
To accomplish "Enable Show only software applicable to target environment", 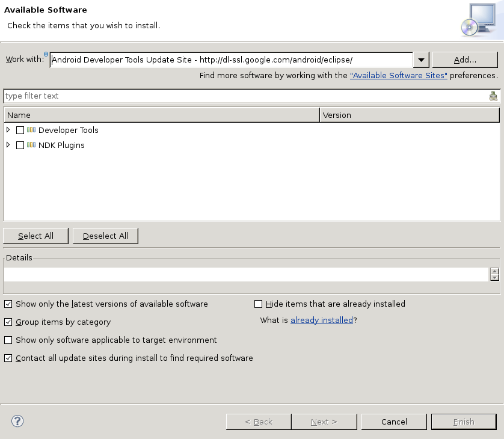I will [x=8, y=340].
